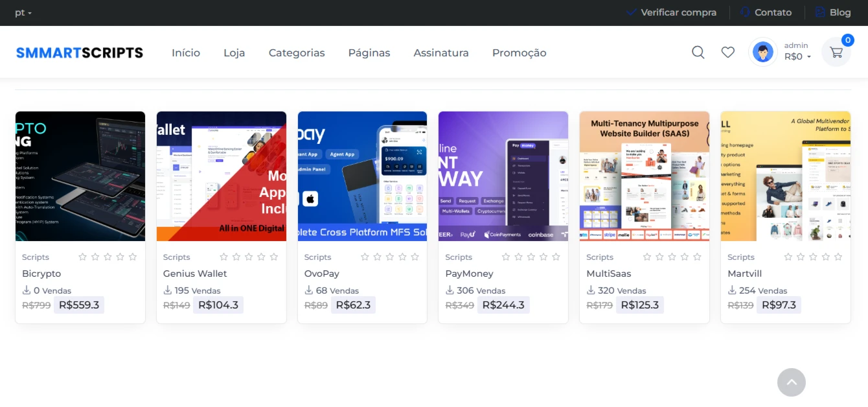Click the star rating on MultiSaas card

[672, 257]
